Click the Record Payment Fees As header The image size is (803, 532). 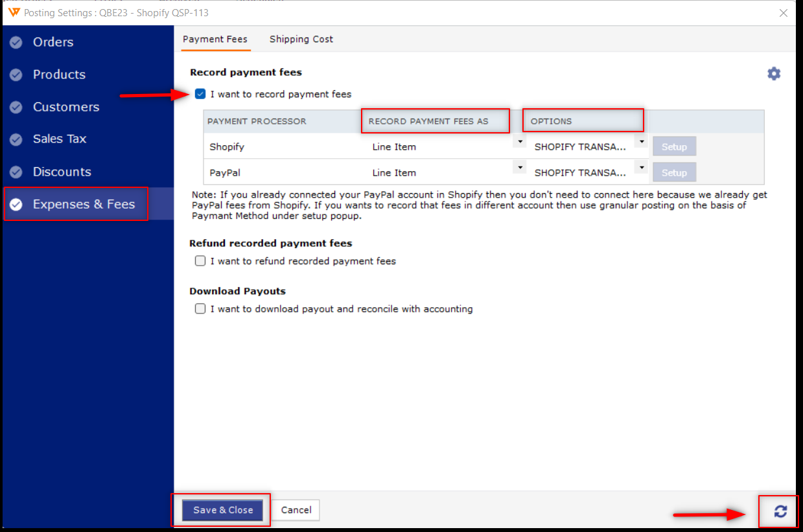(428, 121)
